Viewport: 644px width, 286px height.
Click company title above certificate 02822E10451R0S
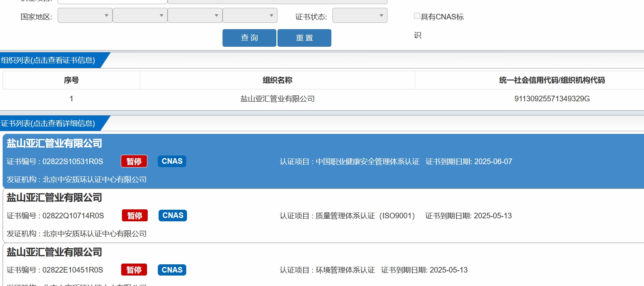tap(54, 252)
